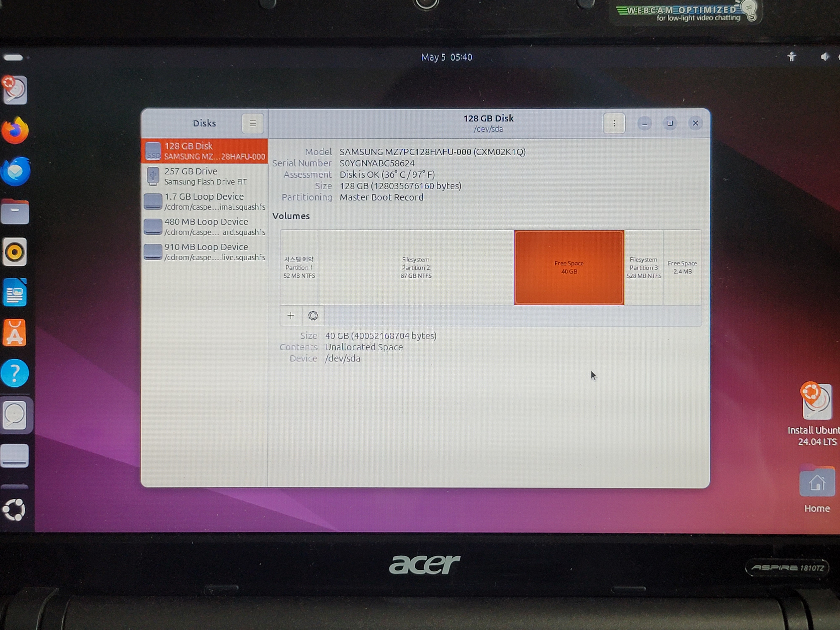
Task: Select the 480 MB Loop Device
Action: (x=205, y=227)
